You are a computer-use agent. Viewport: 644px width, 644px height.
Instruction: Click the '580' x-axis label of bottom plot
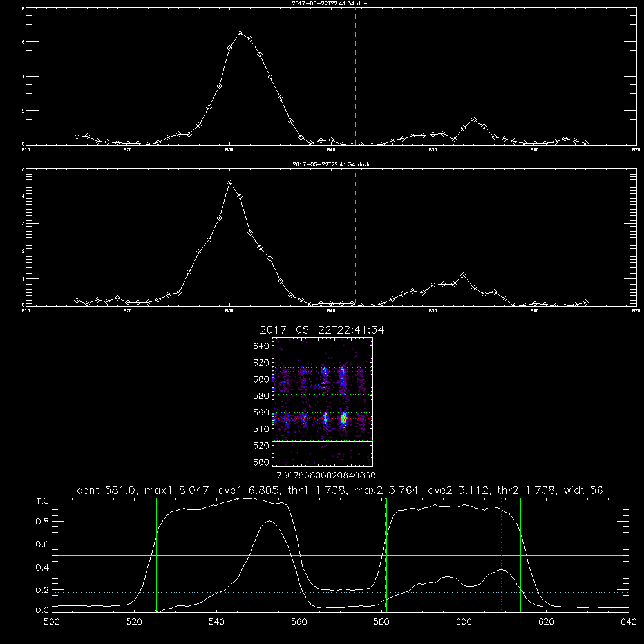coord(381,622)
